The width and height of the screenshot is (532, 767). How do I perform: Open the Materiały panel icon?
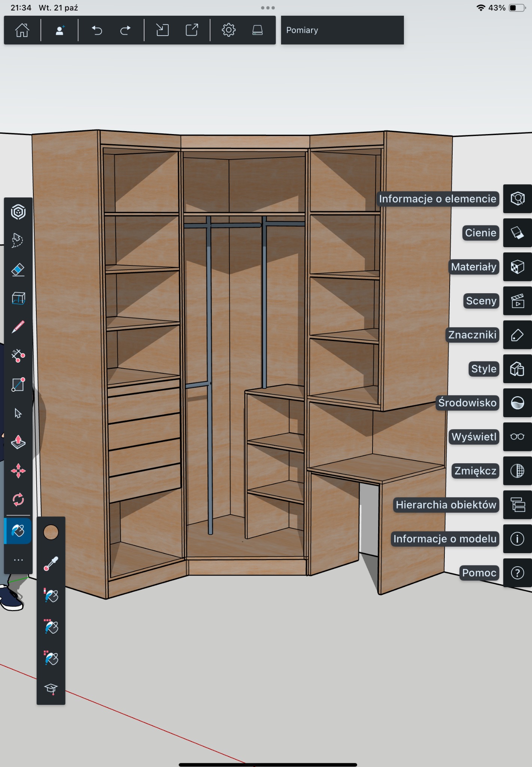[517, 267]
